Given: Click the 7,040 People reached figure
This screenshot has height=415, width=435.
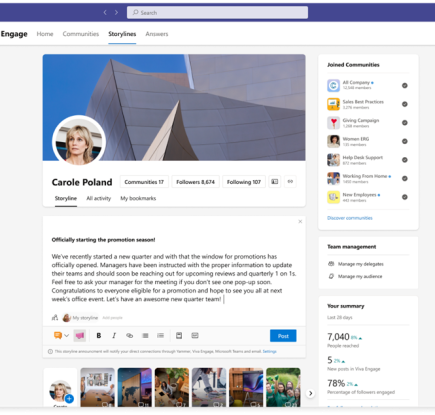Looking at the screenshot, I should click(x=338, y=337).
